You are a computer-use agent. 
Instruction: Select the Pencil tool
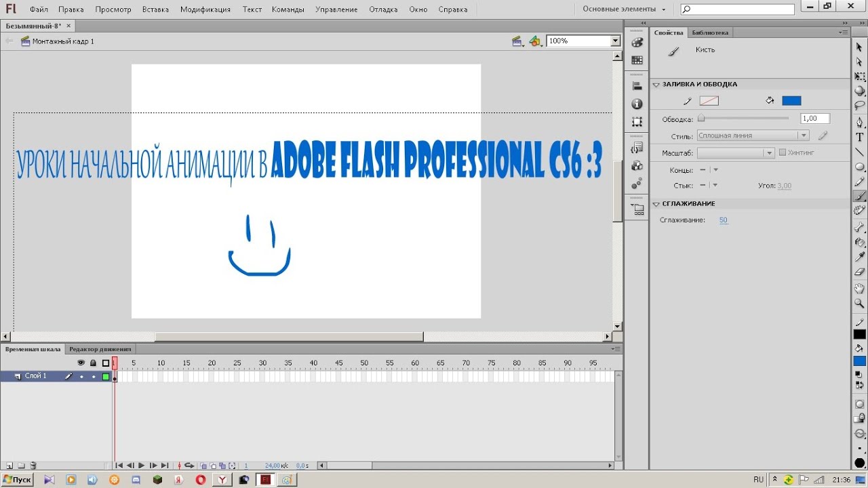pos(860,182)
